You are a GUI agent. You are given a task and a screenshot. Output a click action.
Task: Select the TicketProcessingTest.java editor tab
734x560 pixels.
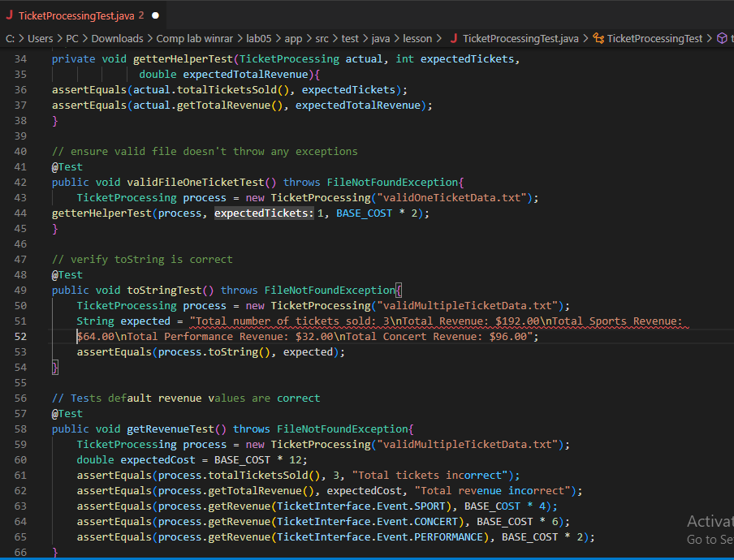point(82,15)
